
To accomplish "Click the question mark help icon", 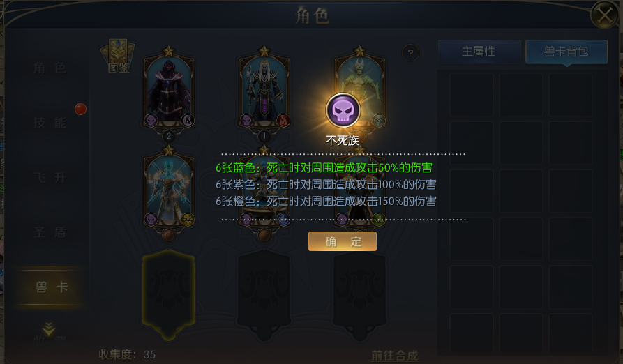I will tap(410, 52).
